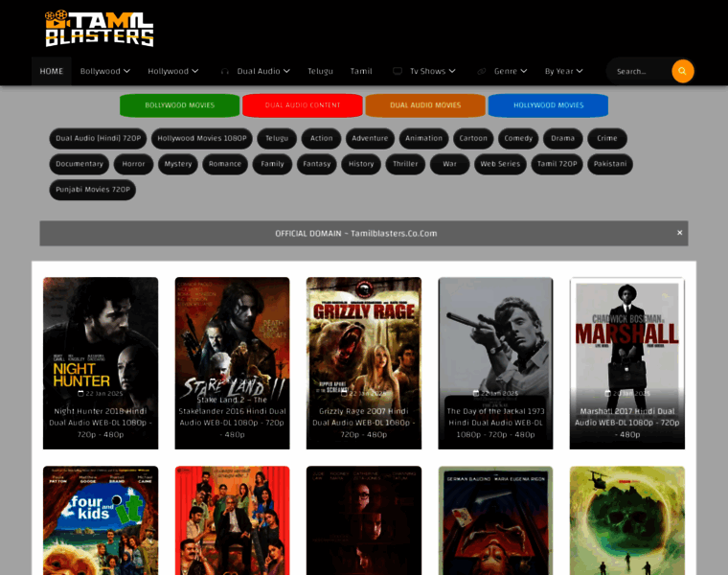Screen dimensions: 728x575
Task: Click the red Dual Audio Content button
Action: point(303,105)
